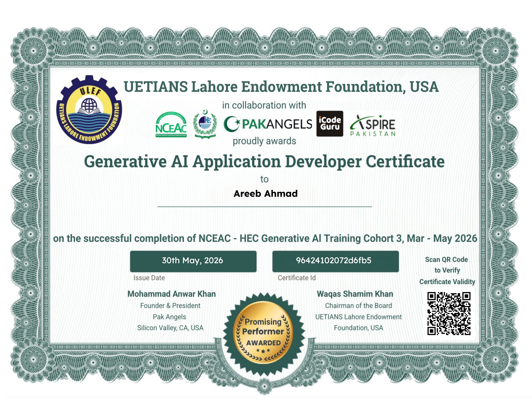Viewport: 532px width, 411px height.
Task: Select the HEC crest emblem
Action: pyautogui.click(x=205, y=124)
